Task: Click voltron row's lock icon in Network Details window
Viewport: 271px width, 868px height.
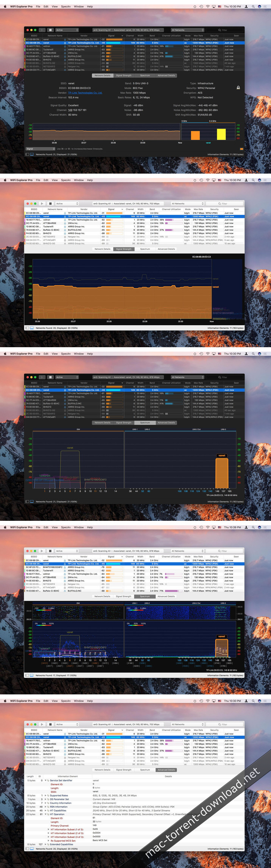Action: point(65,46)
